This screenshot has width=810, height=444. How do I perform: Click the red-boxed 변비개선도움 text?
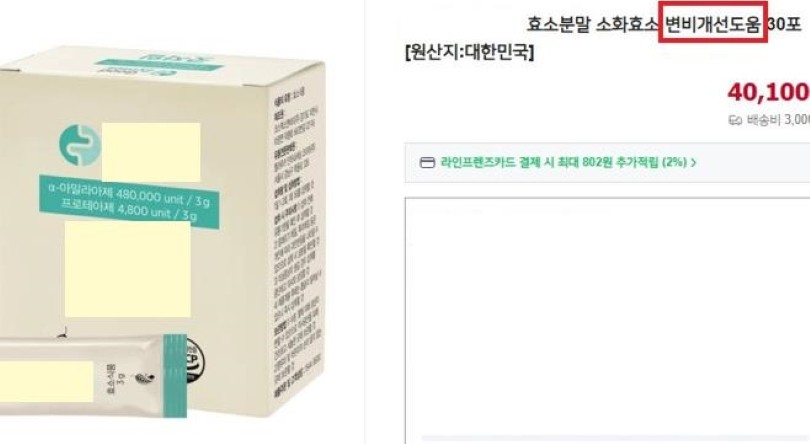pos(713,23)
